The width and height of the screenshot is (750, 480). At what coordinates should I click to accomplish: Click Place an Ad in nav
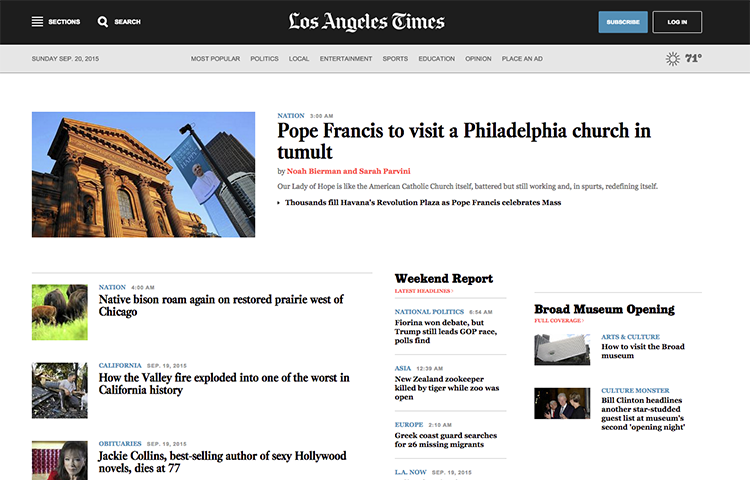522,59
